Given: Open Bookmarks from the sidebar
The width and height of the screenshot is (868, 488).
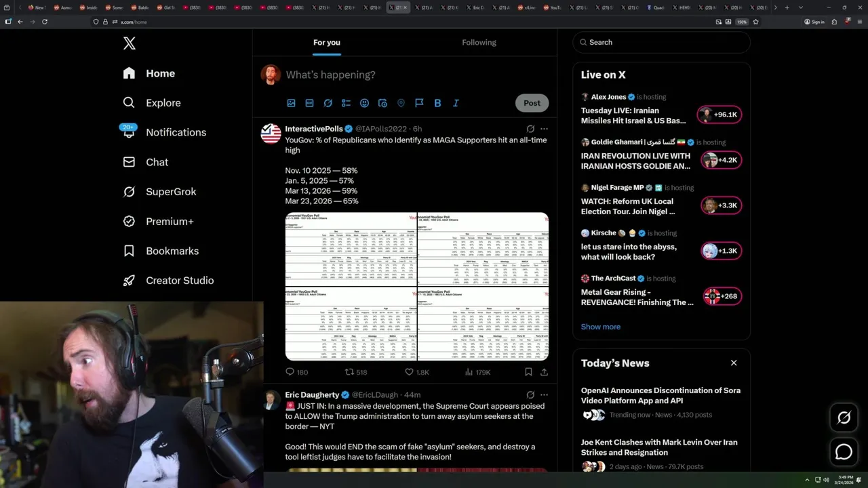Looking at the screenshot, I should coord(161,251).
